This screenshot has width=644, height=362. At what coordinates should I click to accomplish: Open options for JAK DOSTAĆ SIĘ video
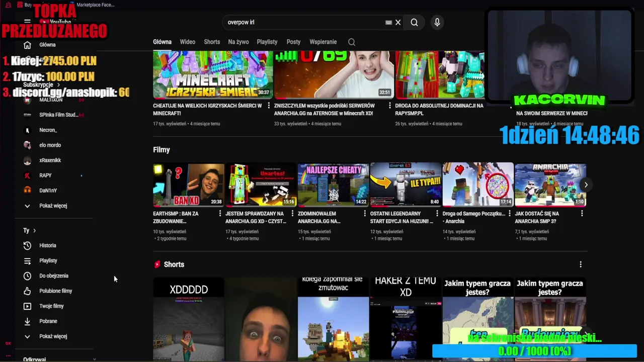tap(582, 214)
